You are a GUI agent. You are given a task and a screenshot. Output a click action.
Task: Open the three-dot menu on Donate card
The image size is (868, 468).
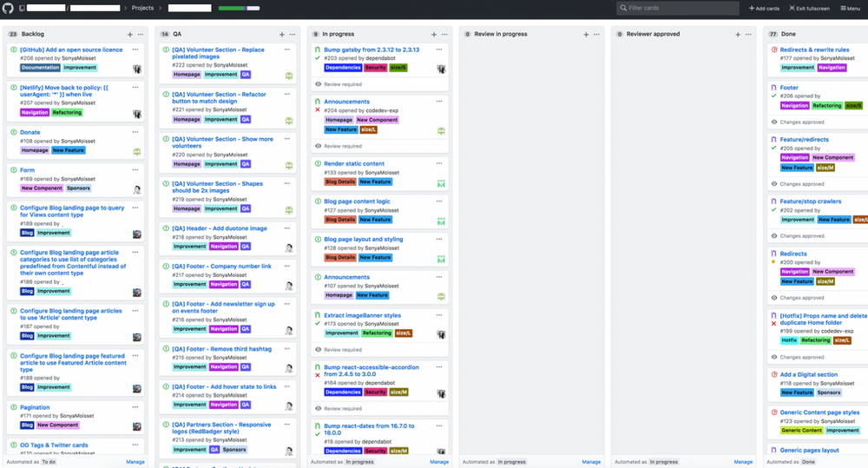(x=135, y=132)
